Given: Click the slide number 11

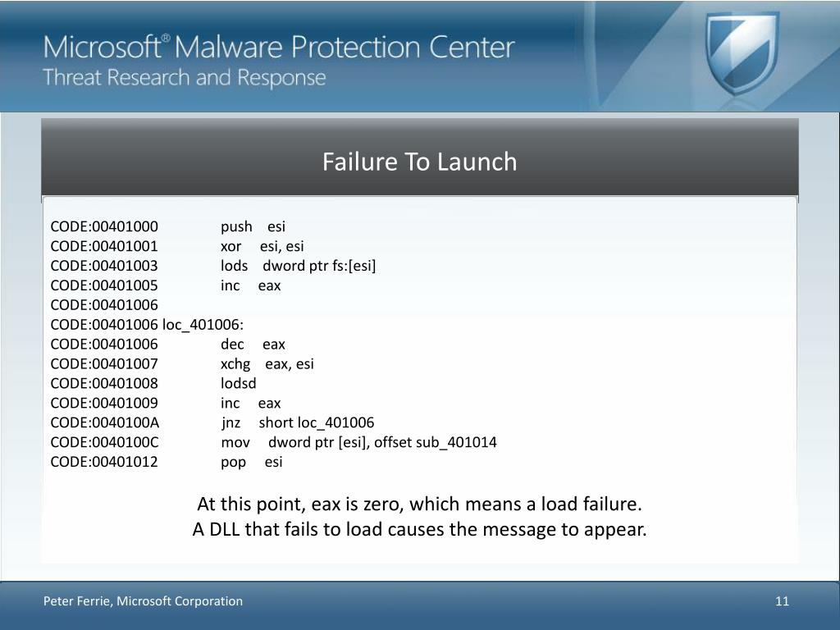Looking at the screenshot, I should pos(782,601).
